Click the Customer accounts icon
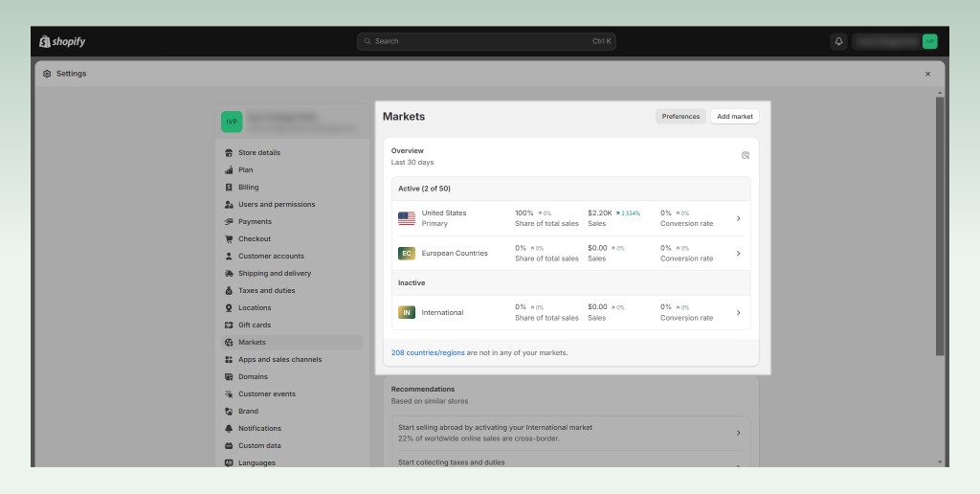 [229, 256]
